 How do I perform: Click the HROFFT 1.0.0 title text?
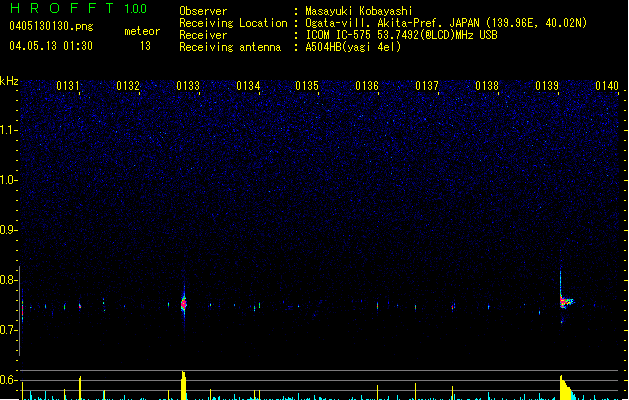(79, 8)
